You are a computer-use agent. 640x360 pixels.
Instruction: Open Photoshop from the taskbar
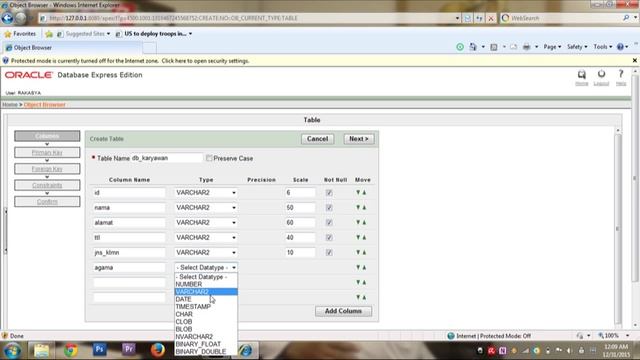[x=99, y=350]
